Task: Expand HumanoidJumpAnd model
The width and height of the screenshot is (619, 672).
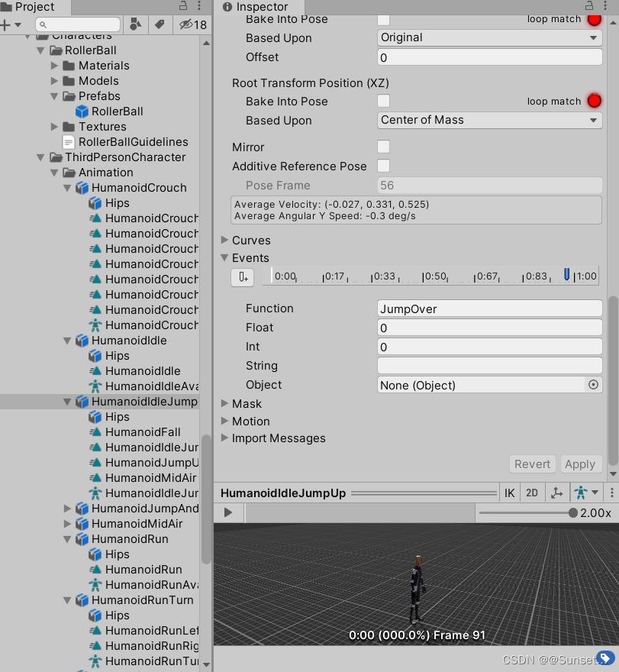Action: pyautogui.click(x=67, y=509)
